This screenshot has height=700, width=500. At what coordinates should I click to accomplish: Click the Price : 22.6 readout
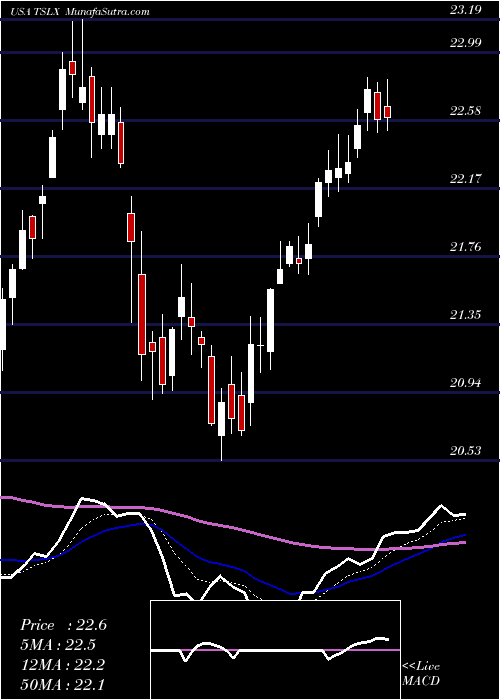[x=63, y=625]
